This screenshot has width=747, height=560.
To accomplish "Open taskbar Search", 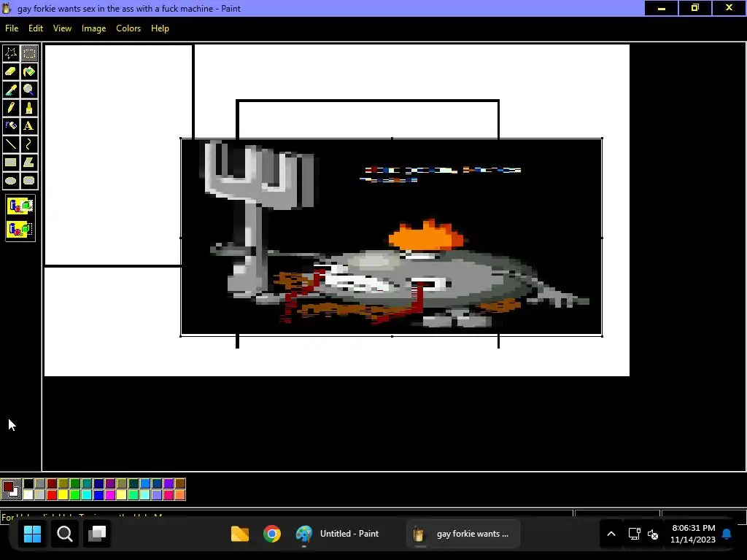I will pos(65,534).
